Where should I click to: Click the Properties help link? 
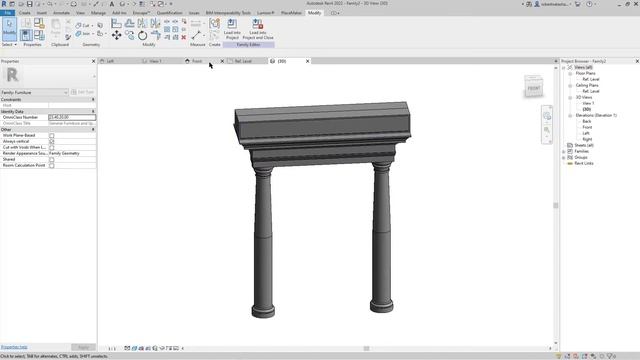(14, 347)
